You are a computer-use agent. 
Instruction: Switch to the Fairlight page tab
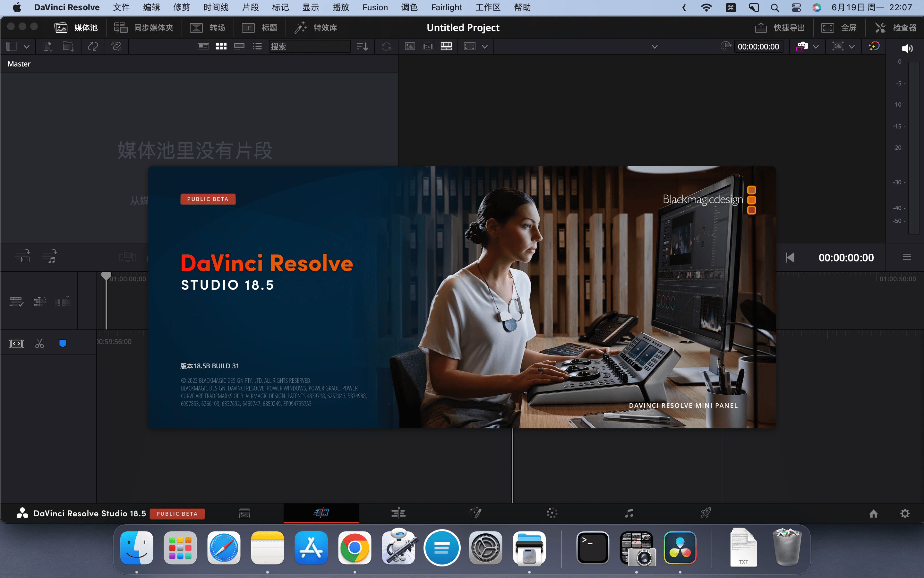click(629, 513)
